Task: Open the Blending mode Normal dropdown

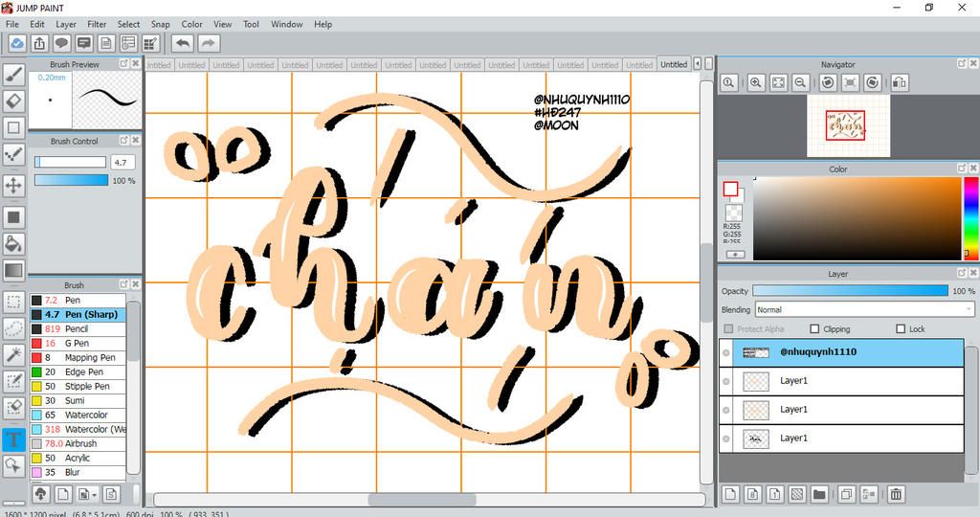Action: point(865,309)
